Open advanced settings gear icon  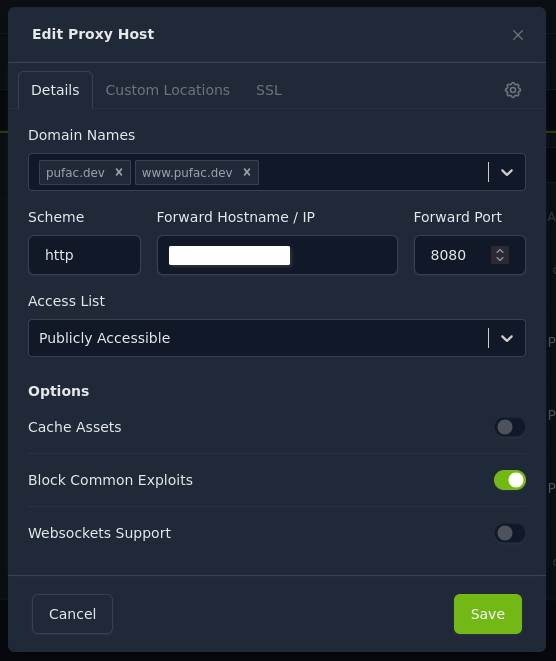click(x=513, y=90)
